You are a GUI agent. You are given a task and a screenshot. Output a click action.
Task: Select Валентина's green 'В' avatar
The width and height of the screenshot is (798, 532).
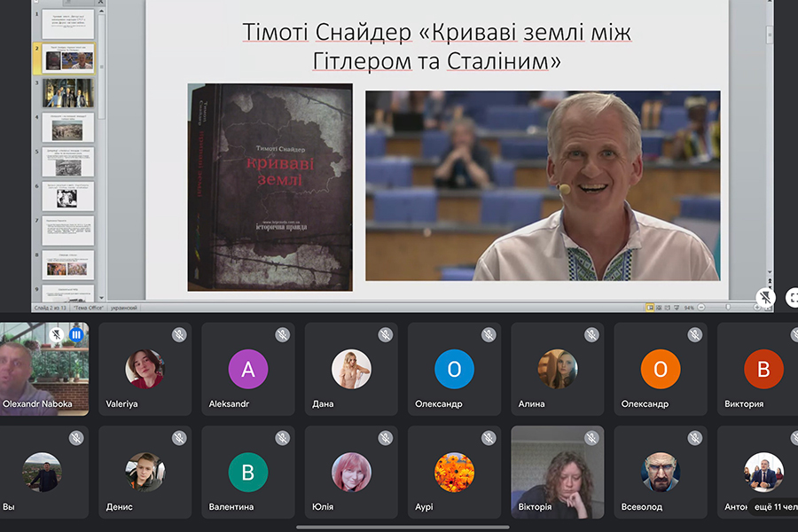(248, 472)
